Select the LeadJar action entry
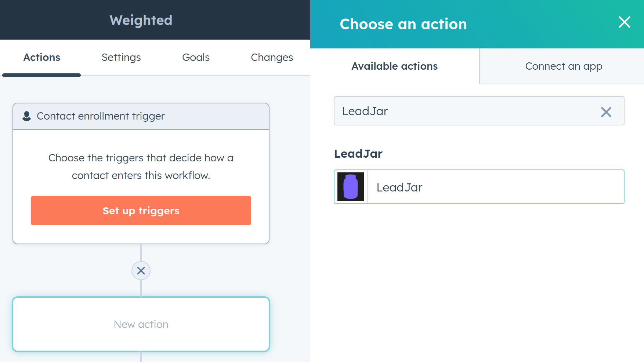Viewport: 644px width, 362px height. (477, 187)
